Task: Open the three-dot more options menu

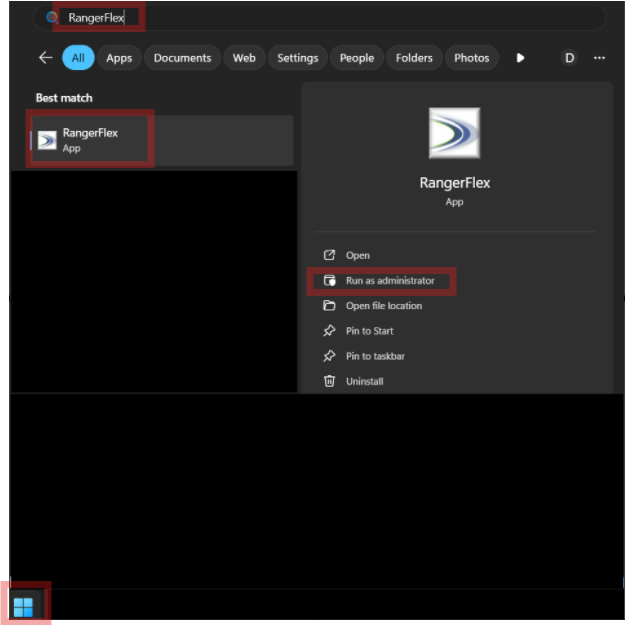Action: 599,58
